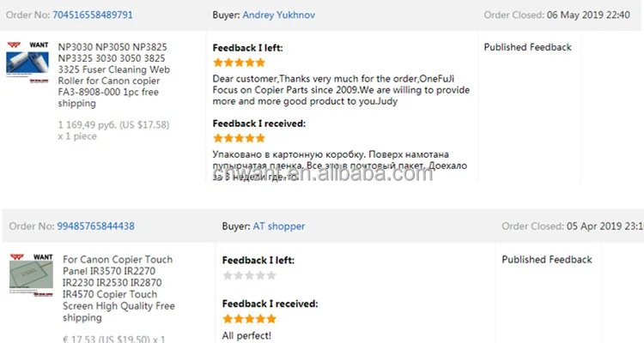Click Published Feedback for the Andrey Yukhnov order

click(x=527, y=47)
